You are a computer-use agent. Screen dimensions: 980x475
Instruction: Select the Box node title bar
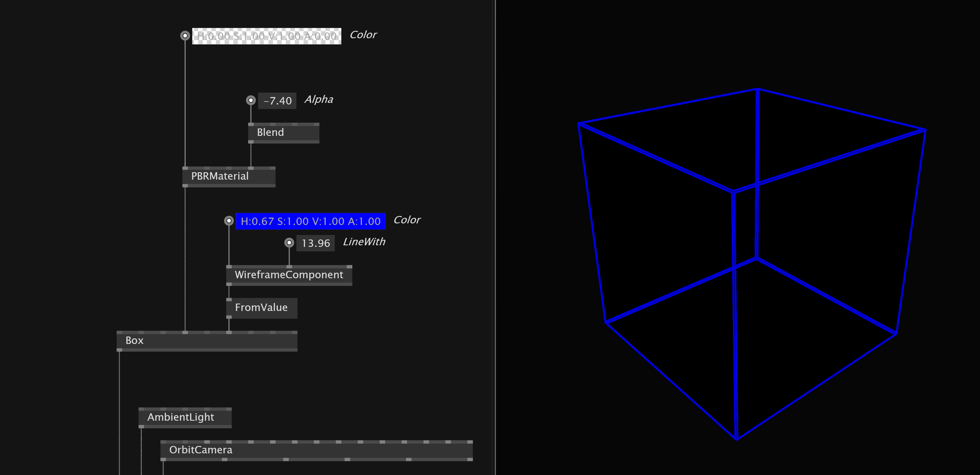134,341
